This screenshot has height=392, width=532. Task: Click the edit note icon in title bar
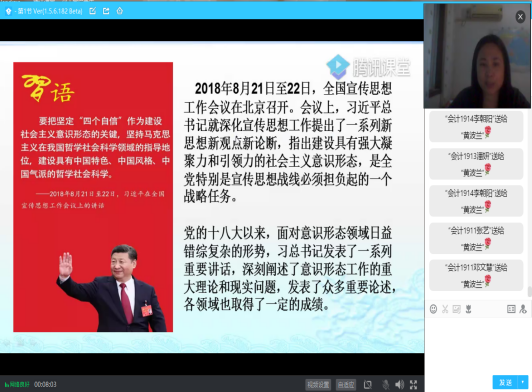(x=93, y=11)
